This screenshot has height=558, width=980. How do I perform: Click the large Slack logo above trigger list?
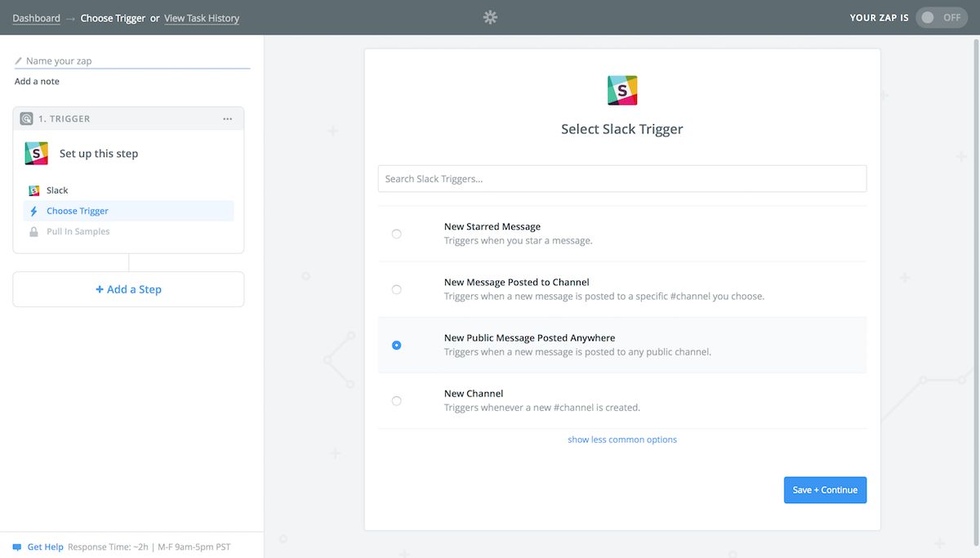[x=622, y=91]
